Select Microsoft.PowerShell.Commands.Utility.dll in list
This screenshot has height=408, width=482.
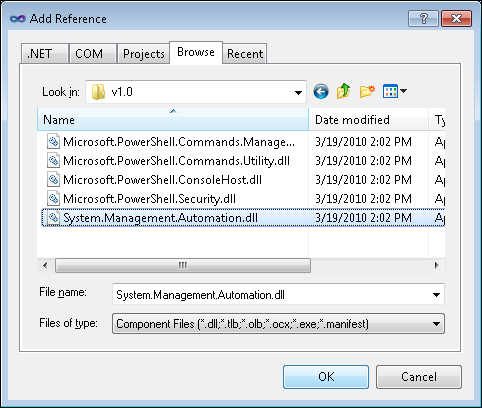[x=176, y=161]
